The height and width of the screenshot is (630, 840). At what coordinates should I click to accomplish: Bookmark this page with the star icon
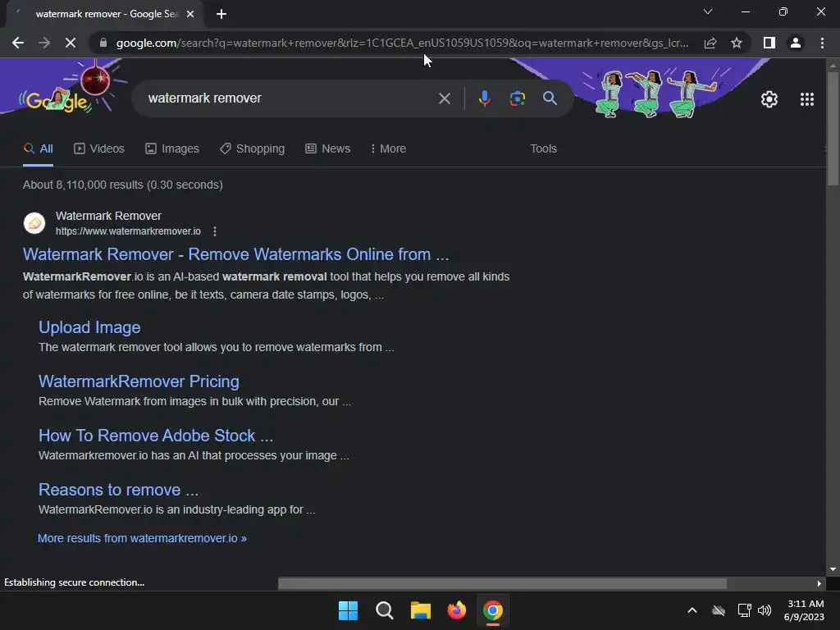[x=737, y=43]
